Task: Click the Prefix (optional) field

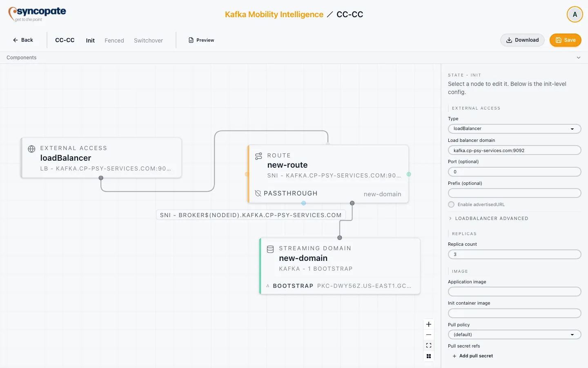Action: tap(514, 193)
